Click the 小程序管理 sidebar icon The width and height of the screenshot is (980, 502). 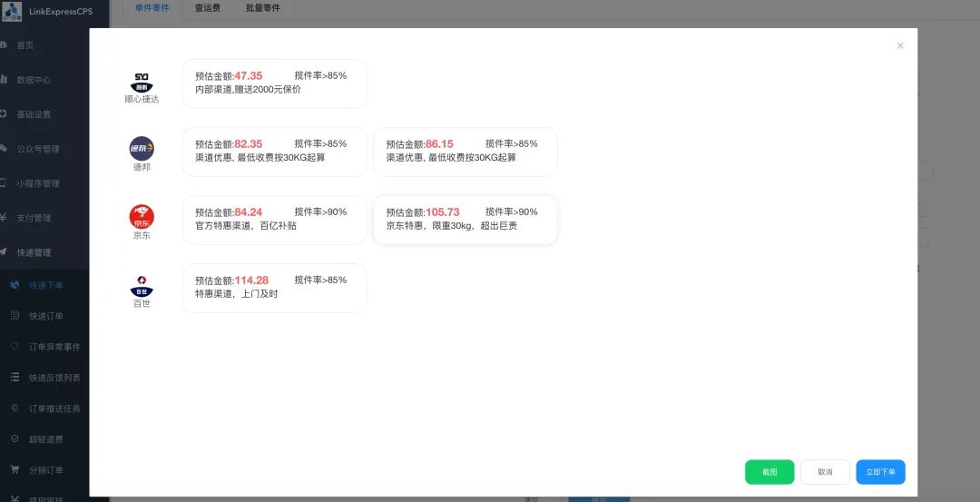click(3, 183)
